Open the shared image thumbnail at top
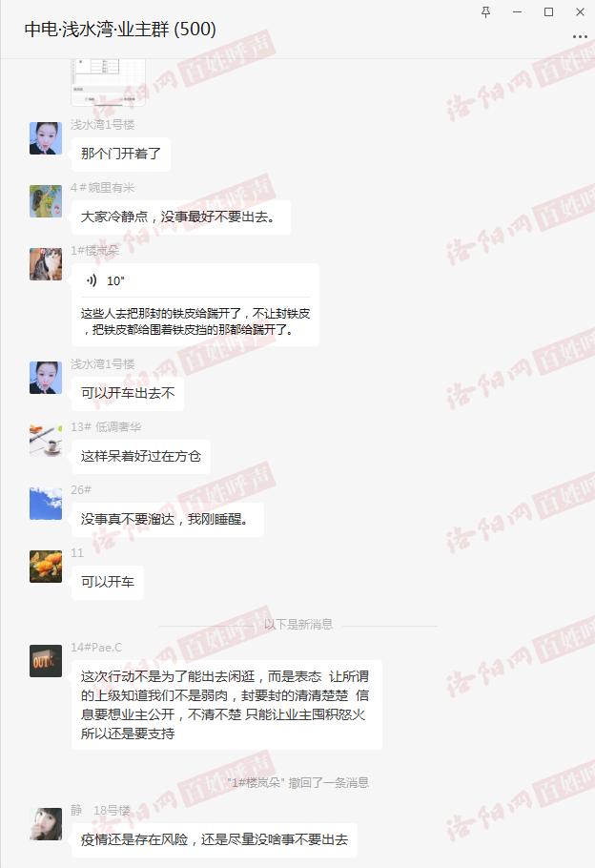Screen dimensions: 595x868 click(109, 82)
